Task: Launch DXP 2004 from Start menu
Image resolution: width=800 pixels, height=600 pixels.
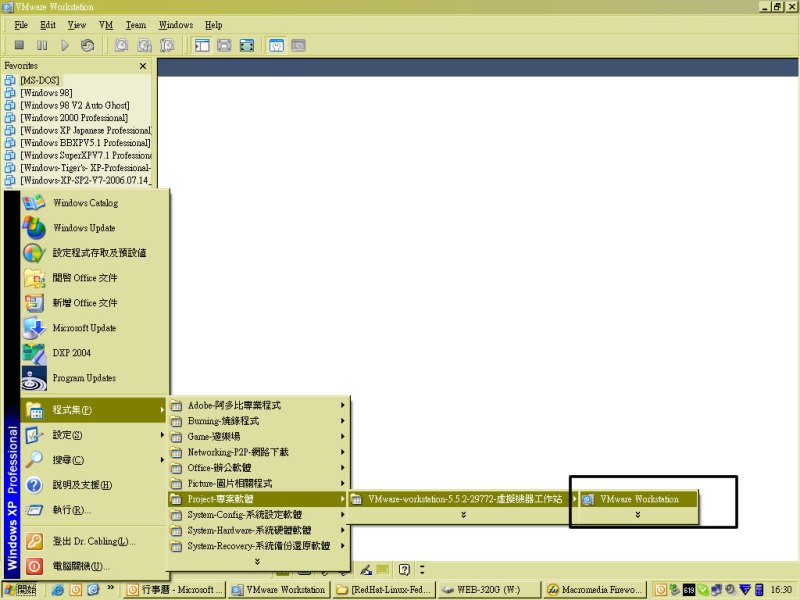Action: click(94, 353)
